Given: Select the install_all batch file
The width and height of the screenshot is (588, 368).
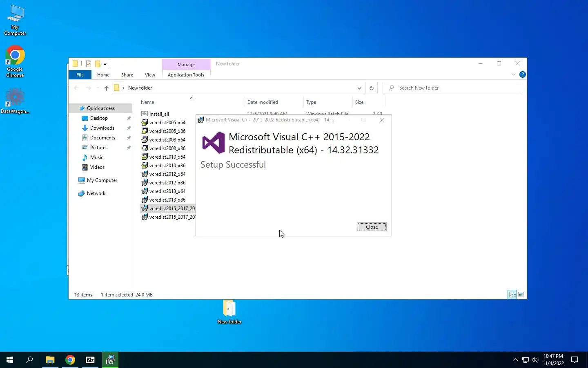Looking at the screenshot, I should 159,114.
